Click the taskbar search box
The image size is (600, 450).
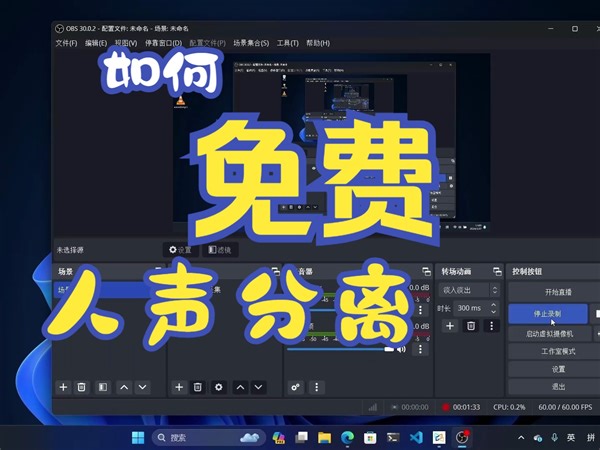[x=209, y=437]
